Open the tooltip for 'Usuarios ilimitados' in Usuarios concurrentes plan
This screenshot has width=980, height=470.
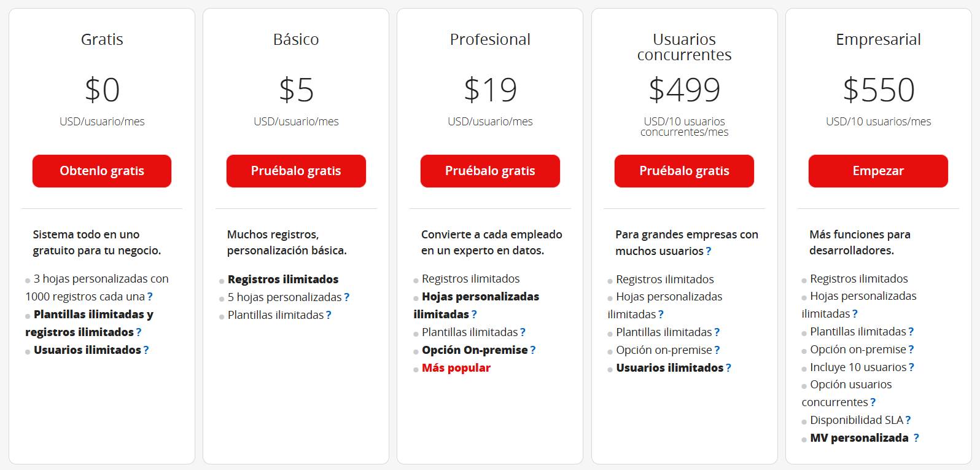729,367
